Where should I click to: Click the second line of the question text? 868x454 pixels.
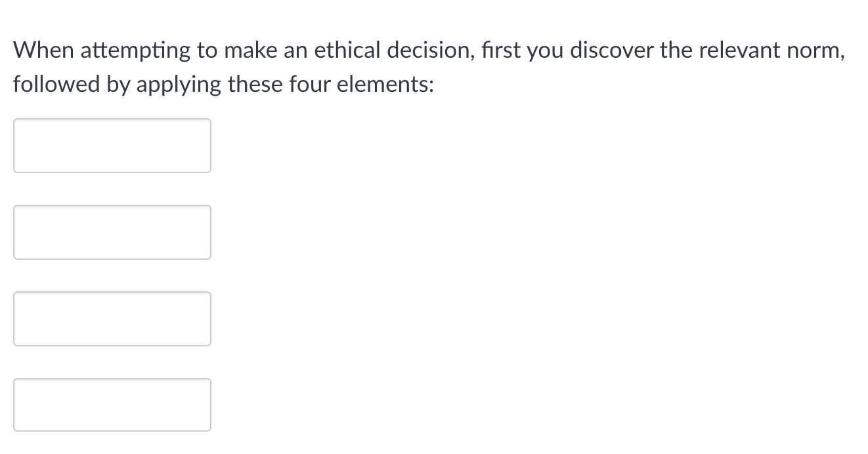[223, 84]
